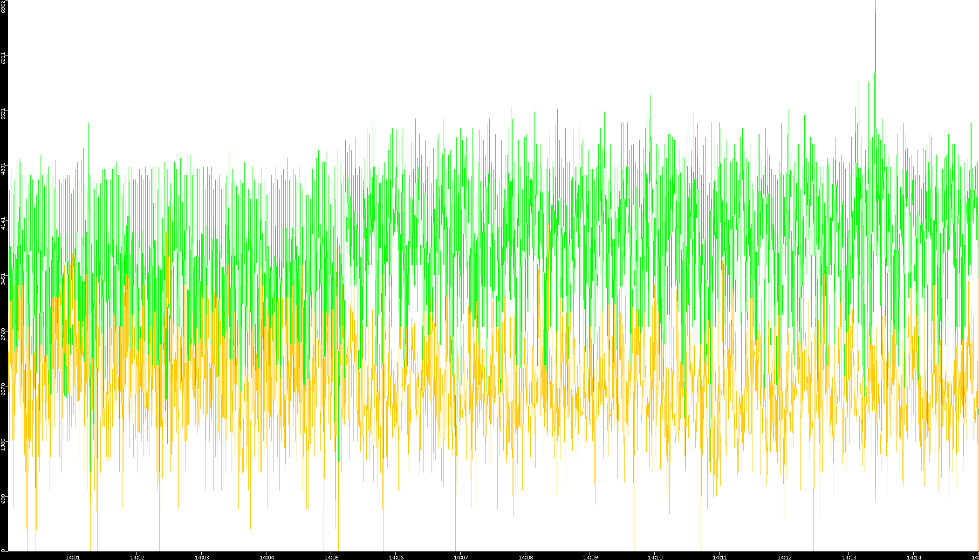This screenshot has width=979, height=560.
Task: Click the 14:13 time axis label
Action: coord(849,557)
